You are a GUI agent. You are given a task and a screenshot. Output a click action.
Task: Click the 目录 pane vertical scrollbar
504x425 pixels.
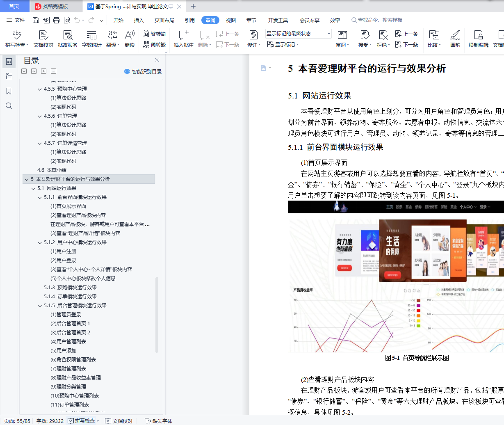point(157,315)
